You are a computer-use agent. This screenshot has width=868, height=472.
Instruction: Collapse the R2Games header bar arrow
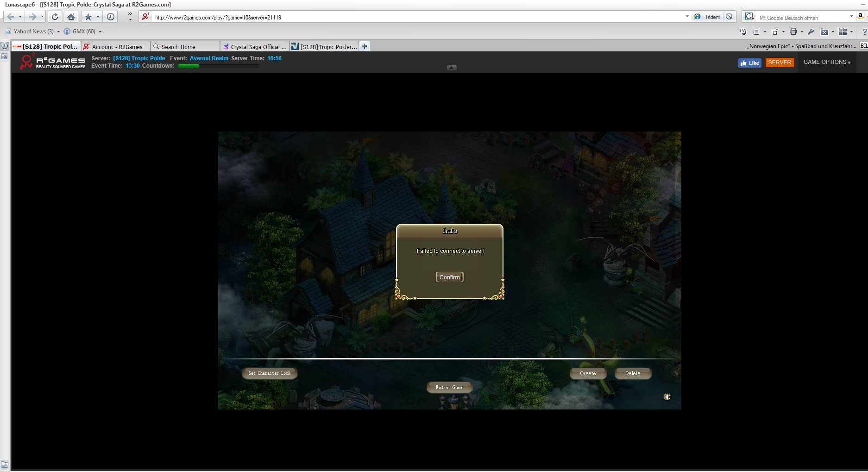[x=452, y=68]
